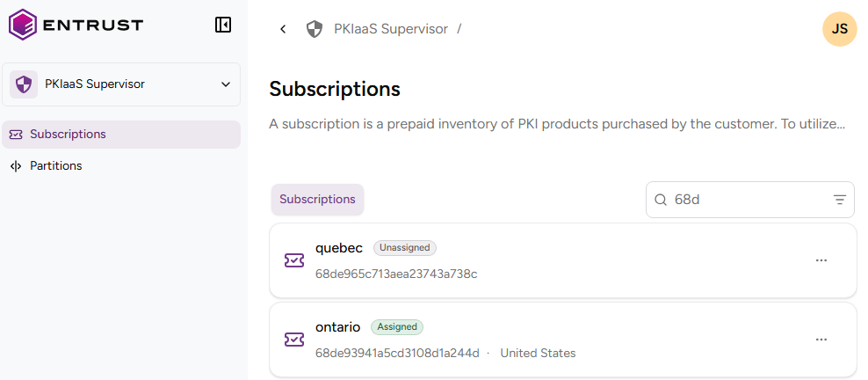Open the quebec subscription name link
Screen dimensions: 868x380
(339, 248)
